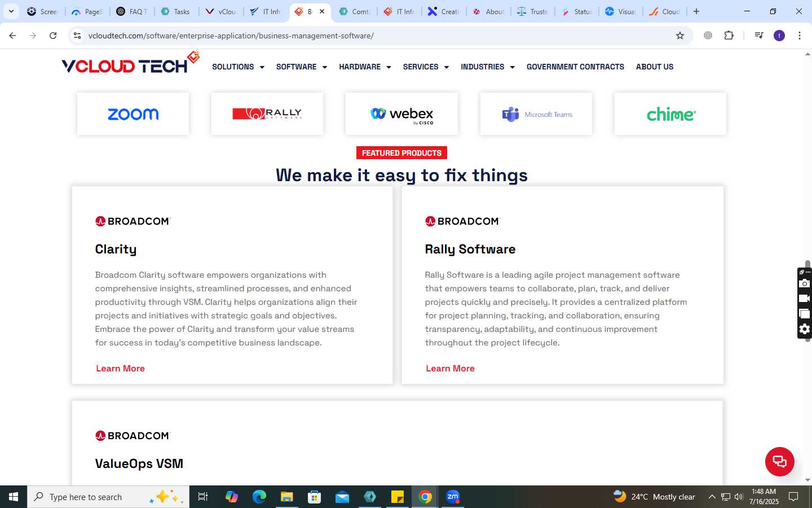Click the Featured Products badge
The height and width of the screenshot is (508, 812).
[x=401, y=153]
